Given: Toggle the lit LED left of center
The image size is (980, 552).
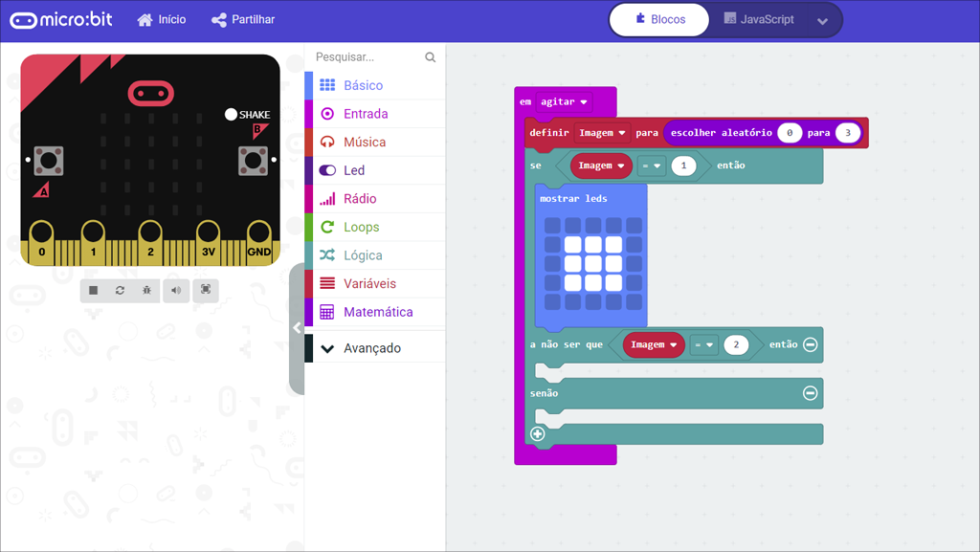Looking at the screenshot, I should pos(573,263).
